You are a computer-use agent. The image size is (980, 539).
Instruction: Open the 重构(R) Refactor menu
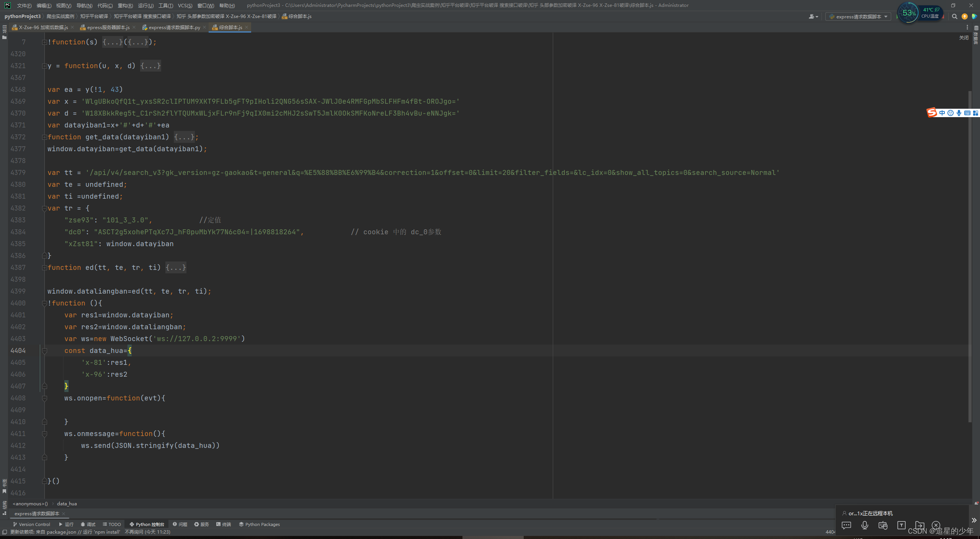[x=125, y=5]
